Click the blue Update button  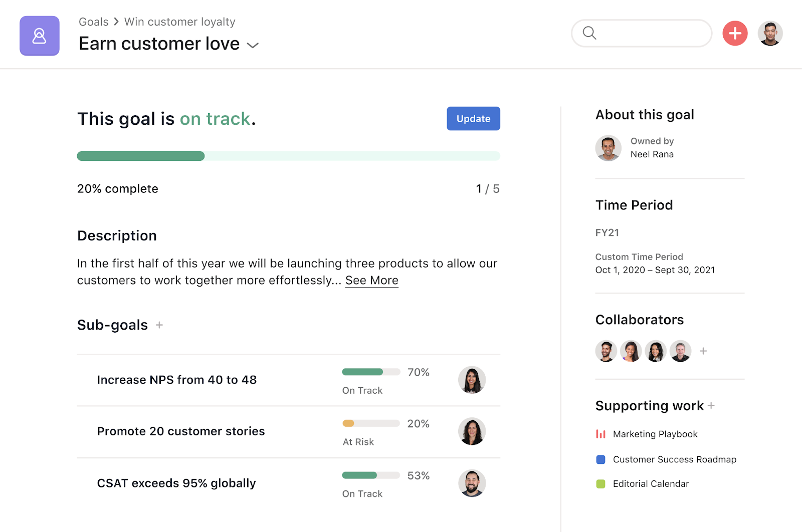click(x=473, y=119)
